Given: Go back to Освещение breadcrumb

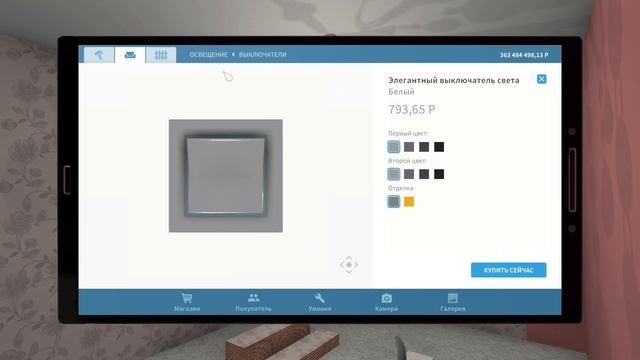Looking at the screenshot, I should [208, 55].
